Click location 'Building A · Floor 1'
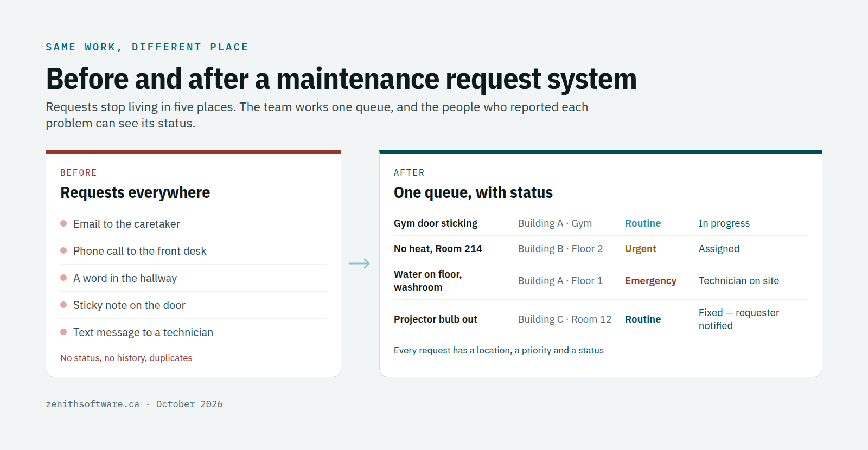Viewport: 868px width, 450px height. [560, 281]
